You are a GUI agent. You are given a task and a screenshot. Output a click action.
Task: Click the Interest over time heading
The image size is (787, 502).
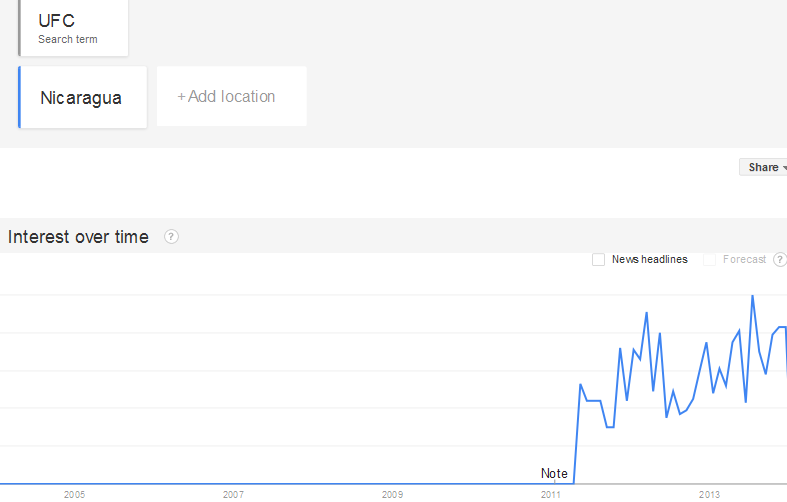pyautogui.click(x=78, y=237)
